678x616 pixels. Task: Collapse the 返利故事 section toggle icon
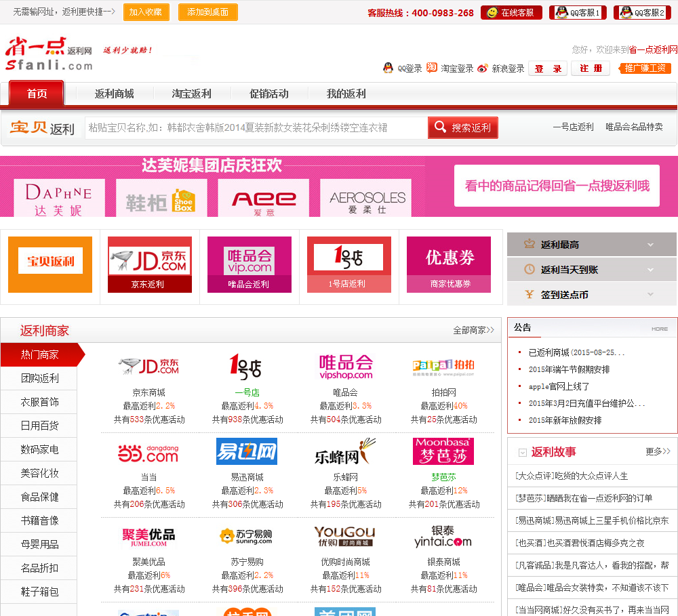point(522,453)
